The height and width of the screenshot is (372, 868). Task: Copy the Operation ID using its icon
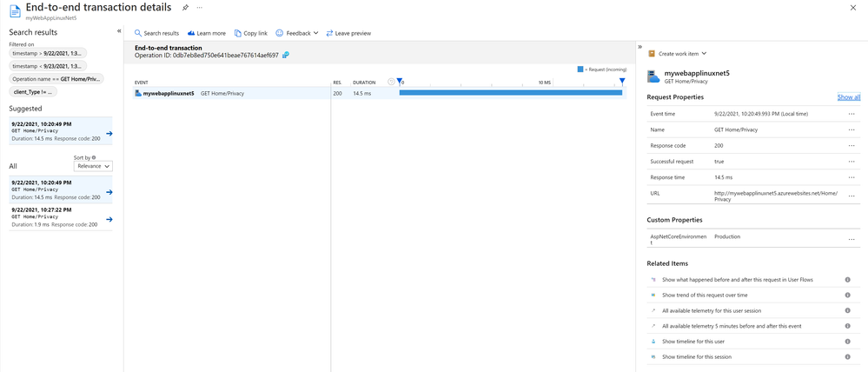pos(286,55)
